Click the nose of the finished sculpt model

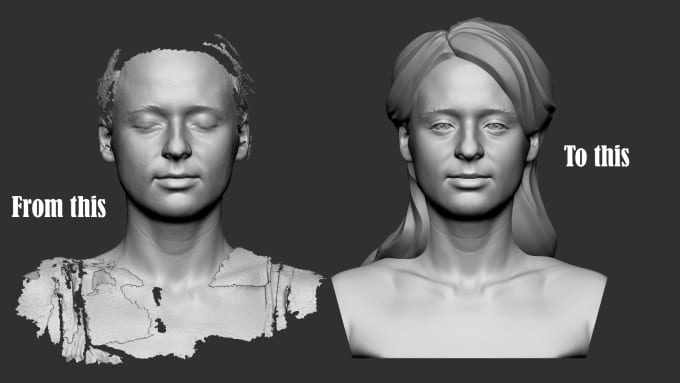pos(469,144)
